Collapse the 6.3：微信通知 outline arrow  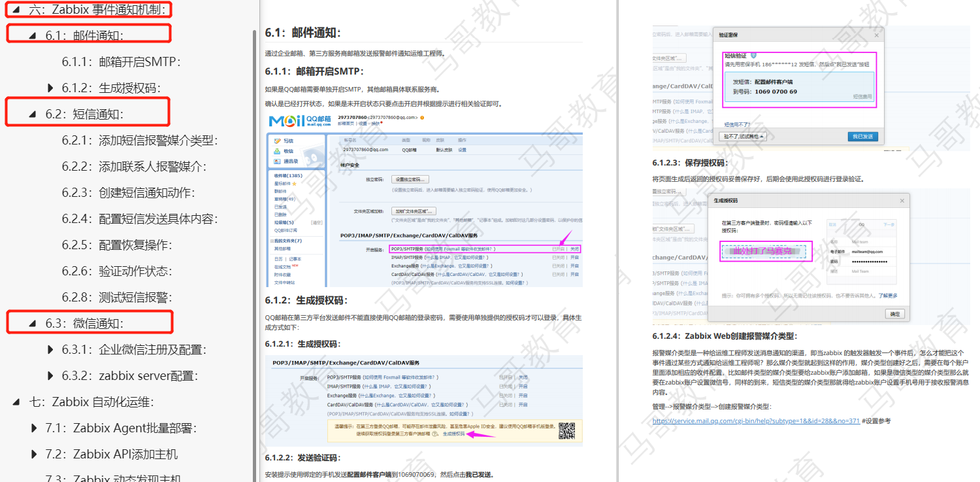pyautogui.click(x=33, y=323)
